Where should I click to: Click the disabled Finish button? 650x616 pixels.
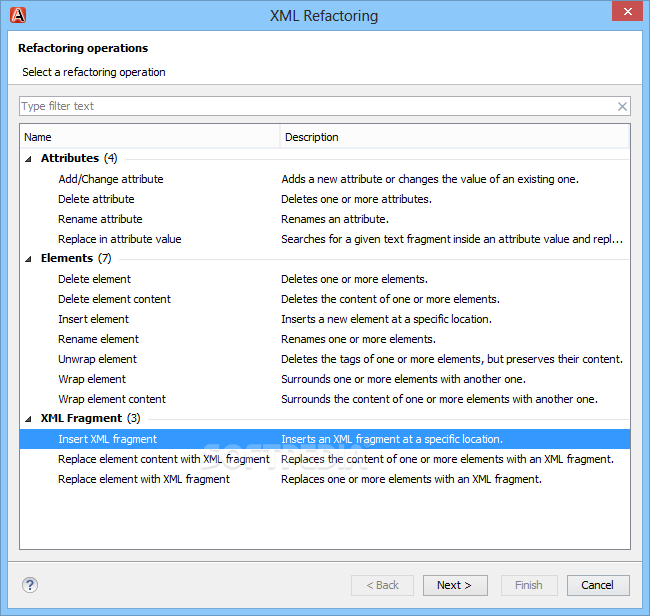pyautogui.click(x=529, y=585)
